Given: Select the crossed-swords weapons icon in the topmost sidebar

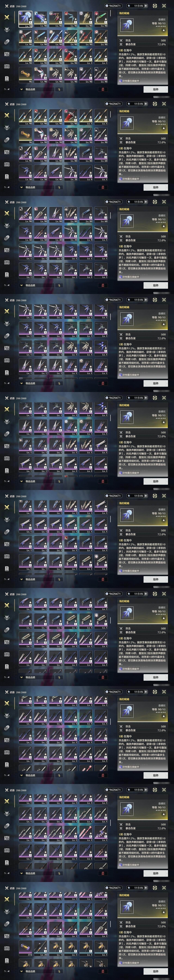Looking at the screenshot, I should point(7,18).
